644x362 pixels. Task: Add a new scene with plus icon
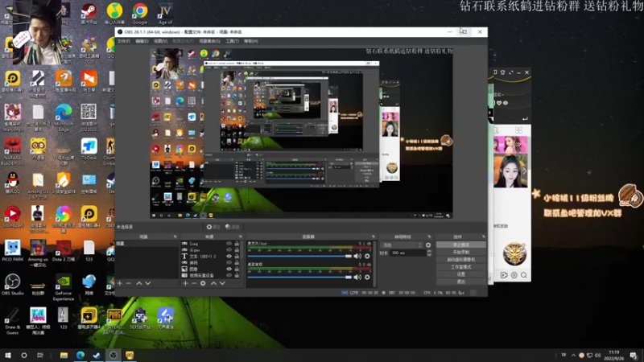[120, 283]
